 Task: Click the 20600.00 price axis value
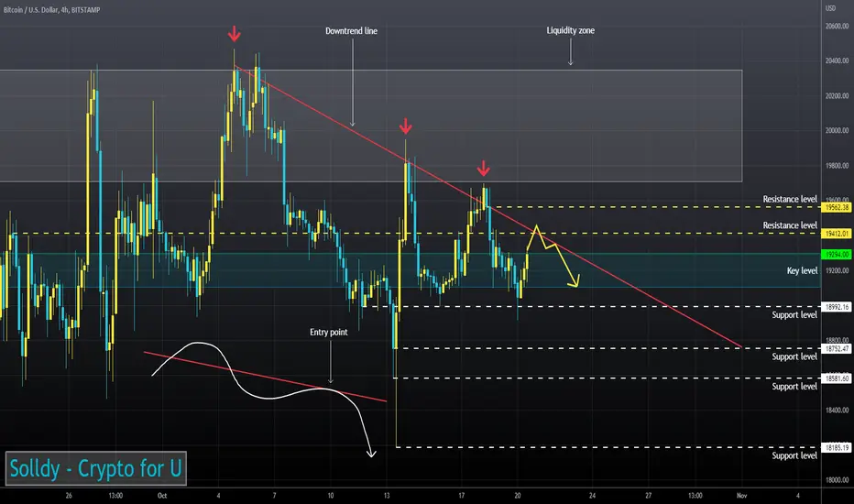pos(837,27)
